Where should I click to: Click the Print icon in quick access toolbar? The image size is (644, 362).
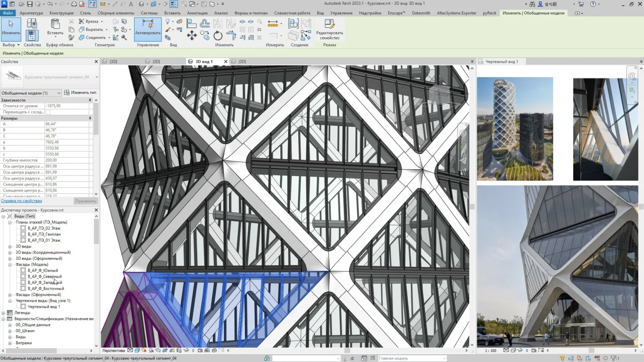(74, 4)
